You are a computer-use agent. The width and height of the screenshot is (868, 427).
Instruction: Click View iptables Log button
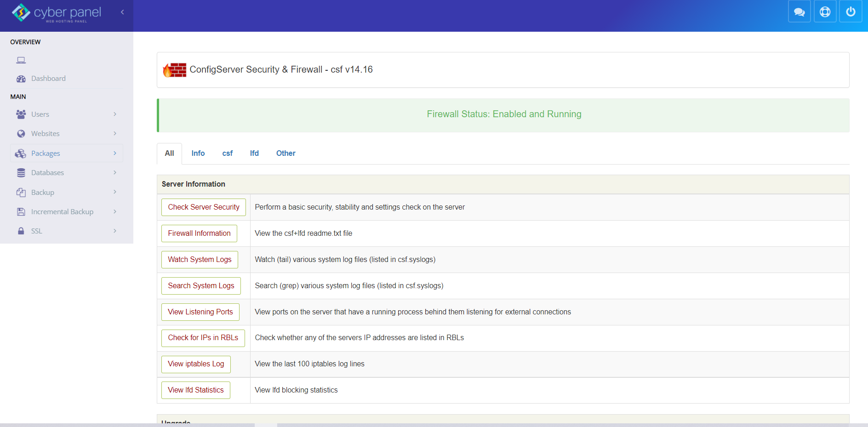(x=196, y=364)
